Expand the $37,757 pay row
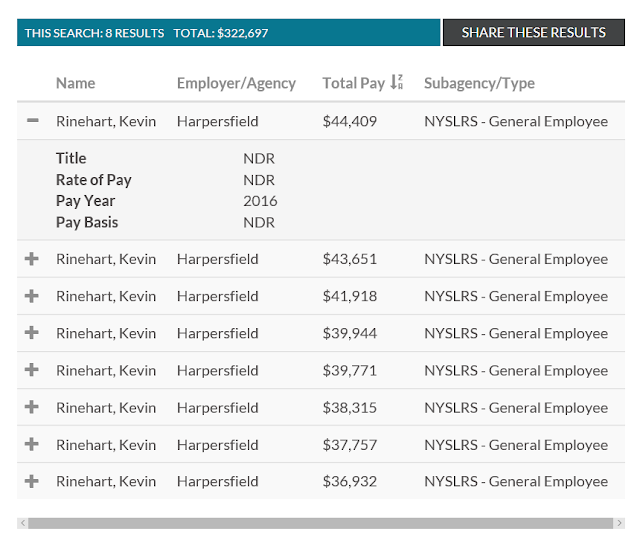Screen dimensions: 640x543 click(32, 444)
